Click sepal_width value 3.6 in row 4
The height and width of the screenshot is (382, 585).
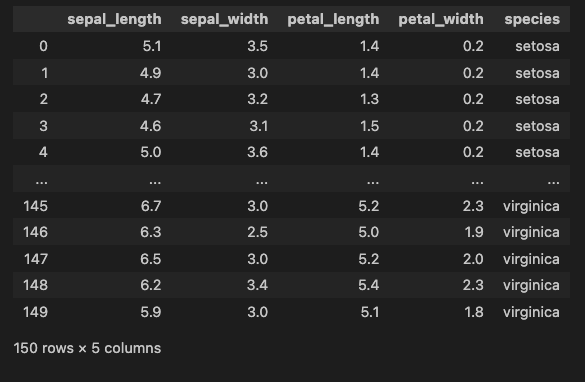[x=257, y=152]
